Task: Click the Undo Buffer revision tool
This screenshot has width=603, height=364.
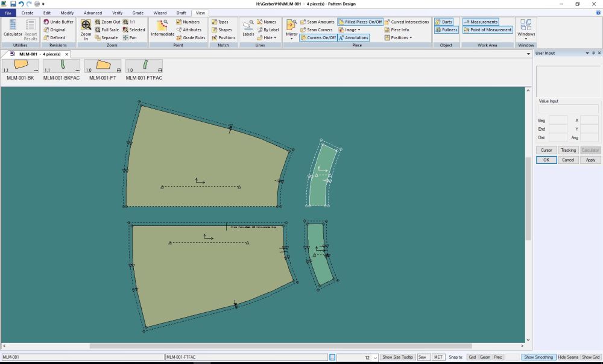Action: pyautogui.click(x=58, y=22)
